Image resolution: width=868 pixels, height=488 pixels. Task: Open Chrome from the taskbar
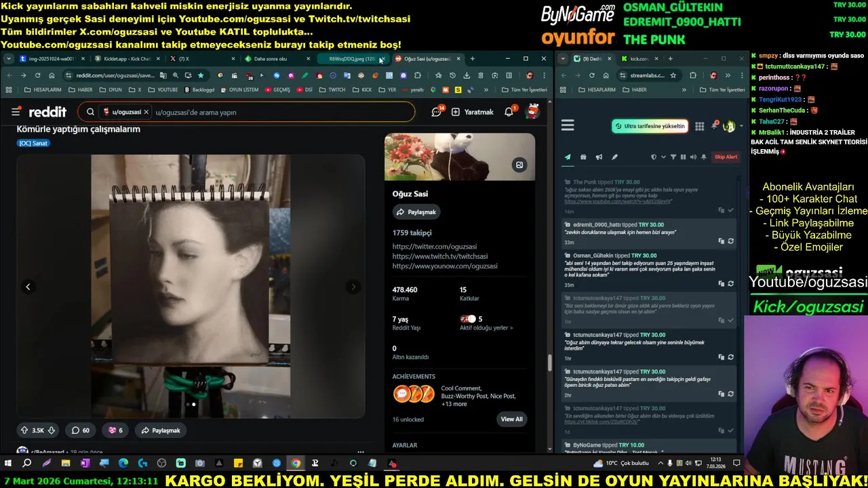[x=296, y=464]
